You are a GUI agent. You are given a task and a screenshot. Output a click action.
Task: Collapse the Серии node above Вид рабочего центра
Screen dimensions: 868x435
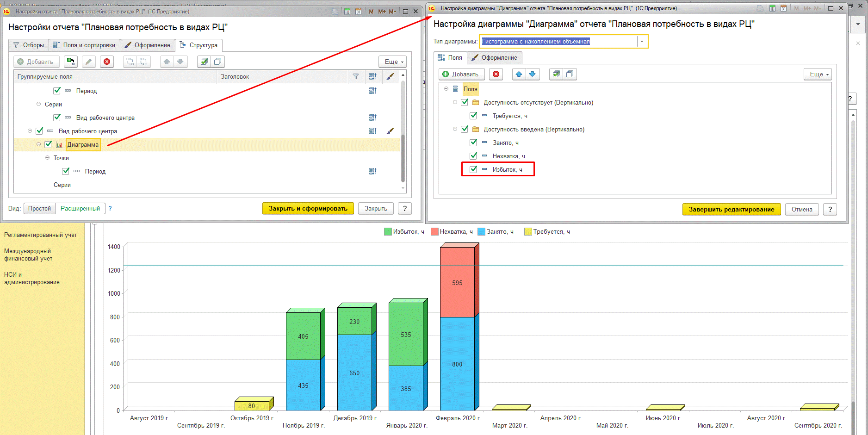coord(38,104)
